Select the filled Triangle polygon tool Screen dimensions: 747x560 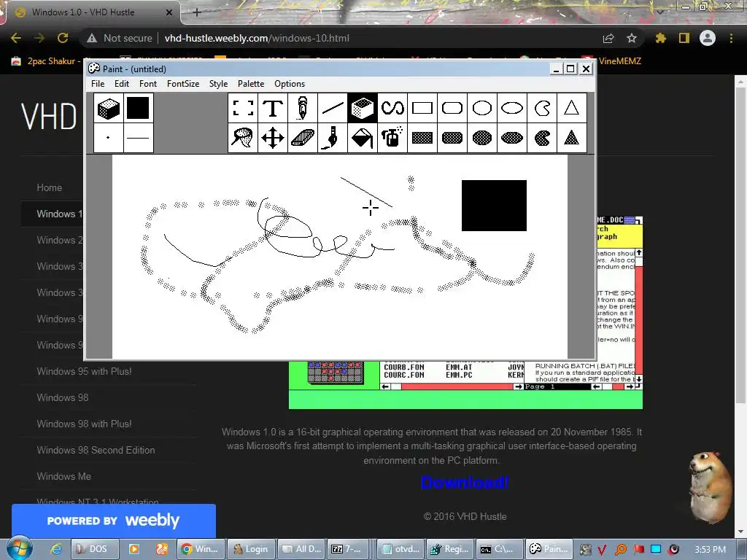click(x=572, y=138)
